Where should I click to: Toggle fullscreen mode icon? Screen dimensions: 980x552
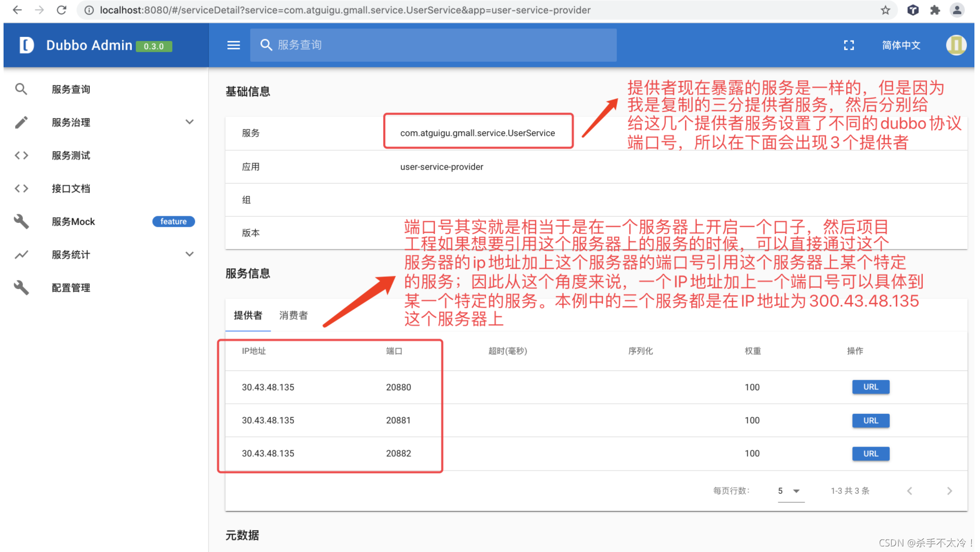[x=849, y=45]
